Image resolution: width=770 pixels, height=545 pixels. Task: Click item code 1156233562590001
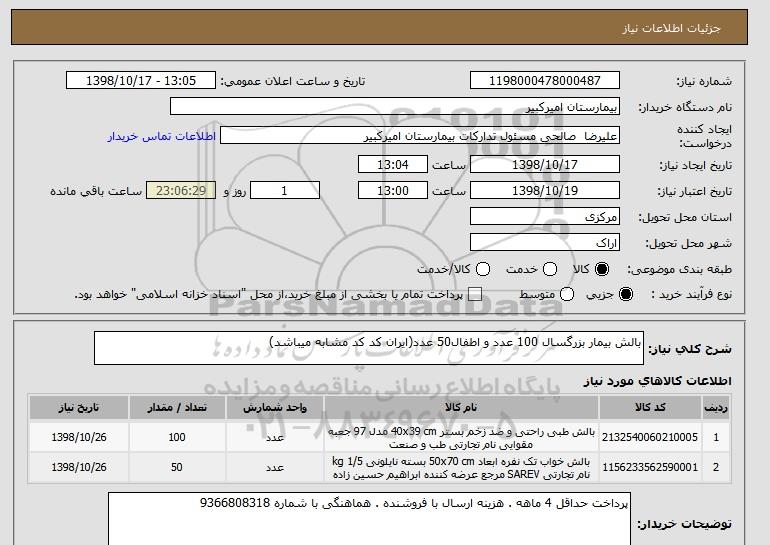(650, 467)
